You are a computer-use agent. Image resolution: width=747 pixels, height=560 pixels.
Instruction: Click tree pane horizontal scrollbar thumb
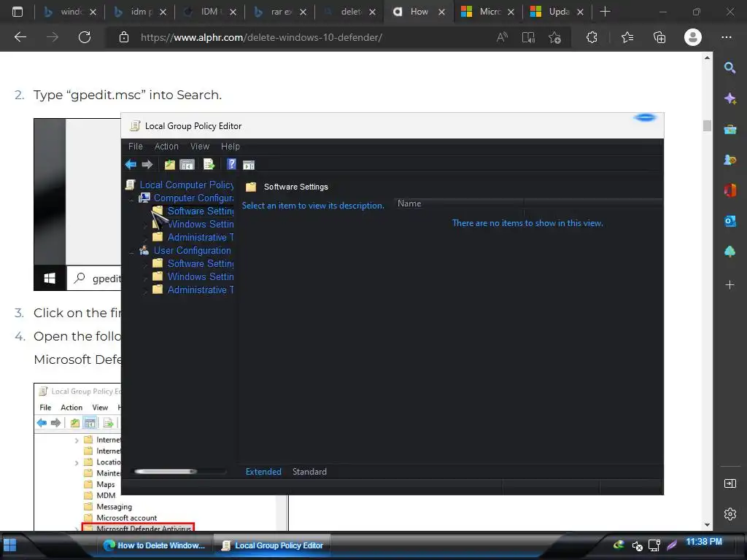click(166, 472)
